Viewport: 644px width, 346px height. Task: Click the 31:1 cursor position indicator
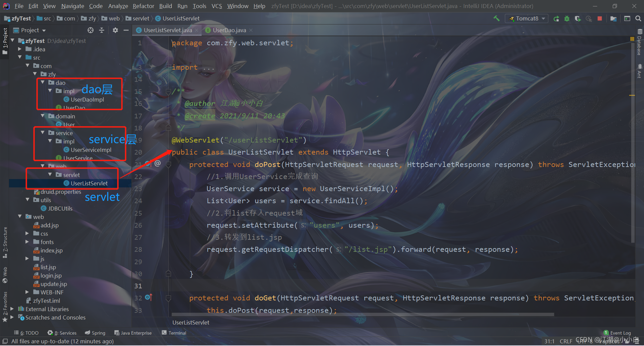pos(549,341)
